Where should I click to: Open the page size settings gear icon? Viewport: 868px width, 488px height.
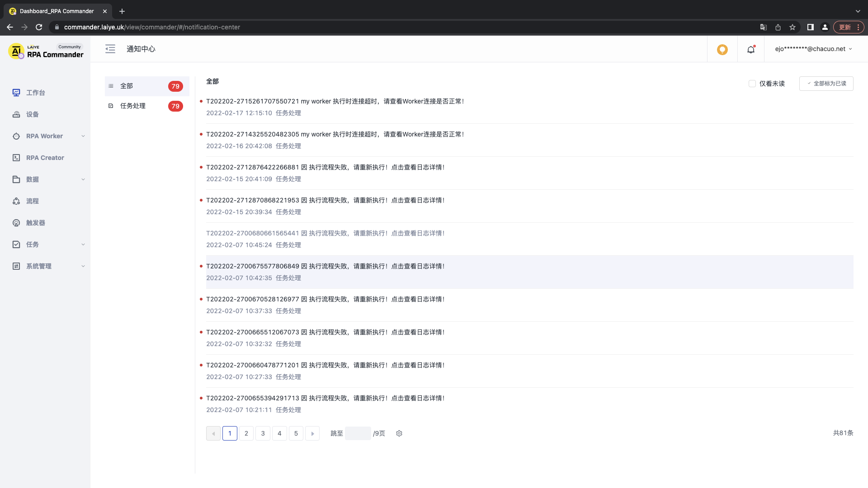click(x=399, y=433)
